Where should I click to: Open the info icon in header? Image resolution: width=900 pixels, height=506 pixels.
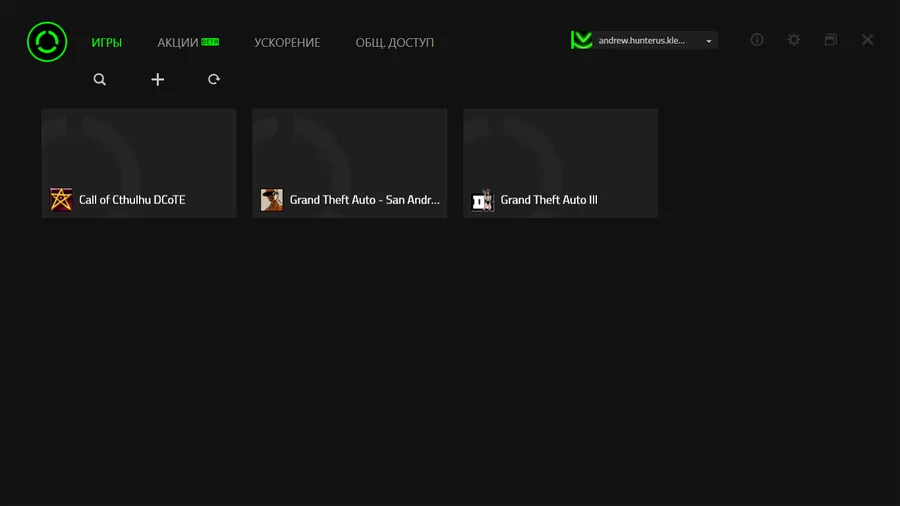click(757, 40)
